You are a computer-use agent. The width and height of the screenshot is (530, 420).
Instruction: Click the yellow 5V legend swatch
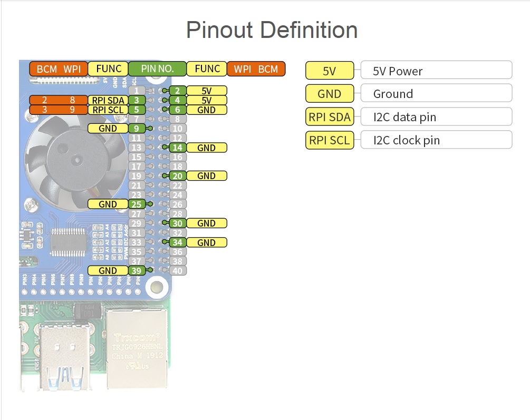click(x=329, y=71)
